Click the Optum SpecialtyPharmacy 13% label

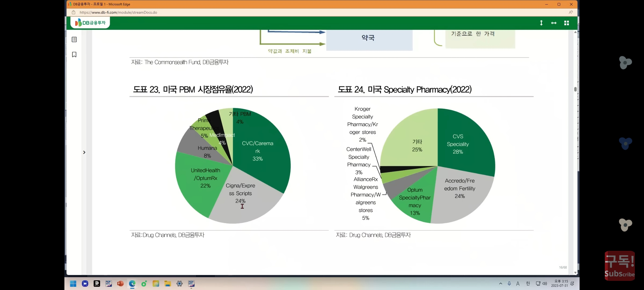415,201
